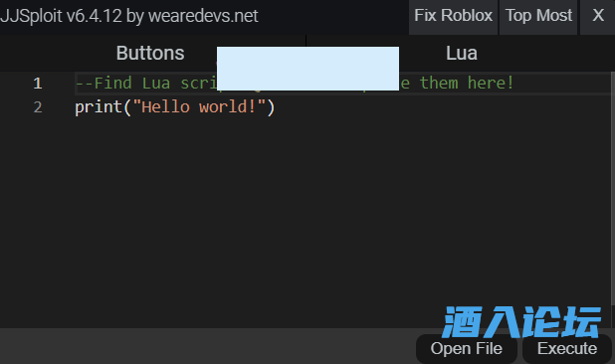Click inside the "Hello world!" string
The width and height of the screenshot is (615, 364).
[199, 107]
